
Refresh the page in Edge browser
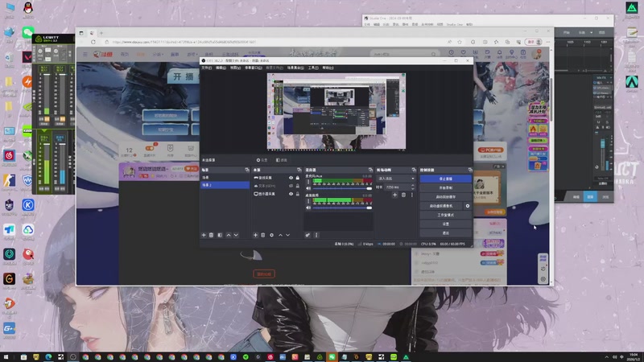pos(93,42)
